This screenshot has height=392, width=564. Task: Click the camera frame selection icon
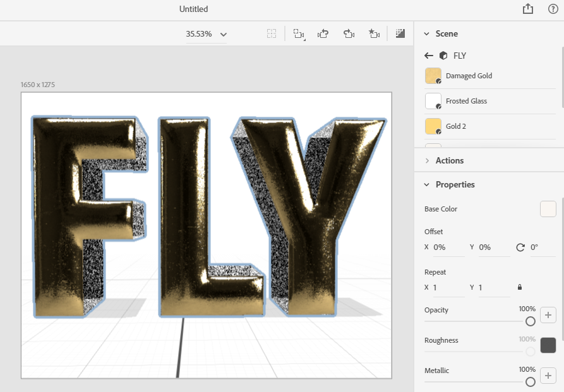point(299,34)
